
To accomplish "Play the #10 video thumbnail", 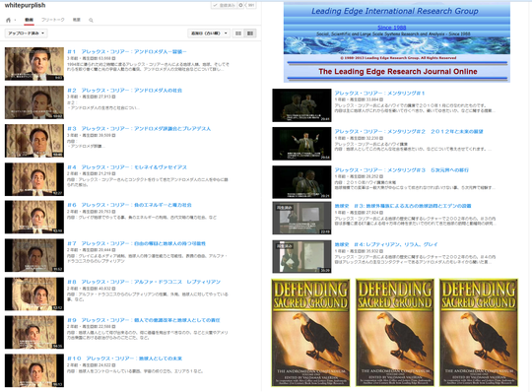I will point(34,370).
